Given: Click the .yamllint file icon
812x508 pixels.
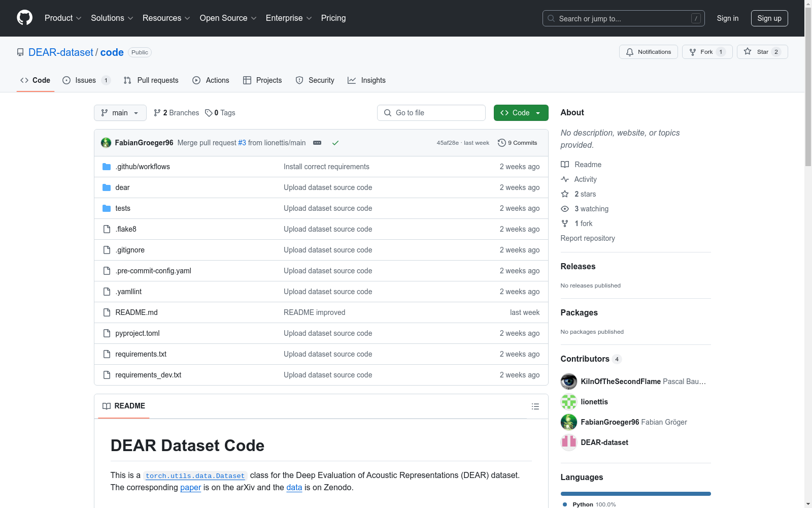Looking at the screenshot, I should pos(107,292).
